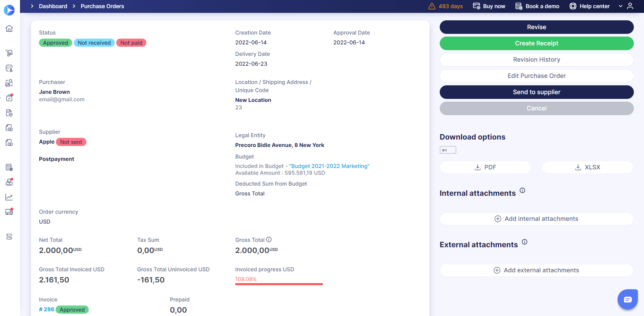Open the reports chart icon in sidebar
Image resolution: width=644 pixels, height=316 pixels.
click(9, 197)
